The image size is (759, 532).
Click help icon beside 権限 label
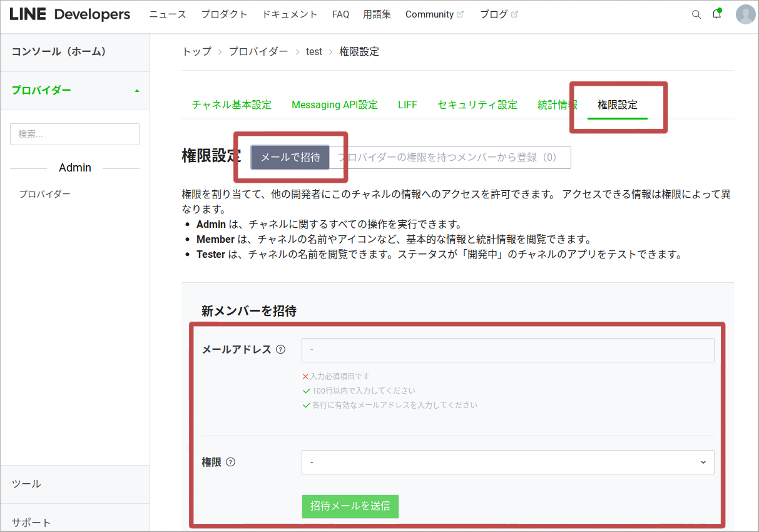pos(231,463)
